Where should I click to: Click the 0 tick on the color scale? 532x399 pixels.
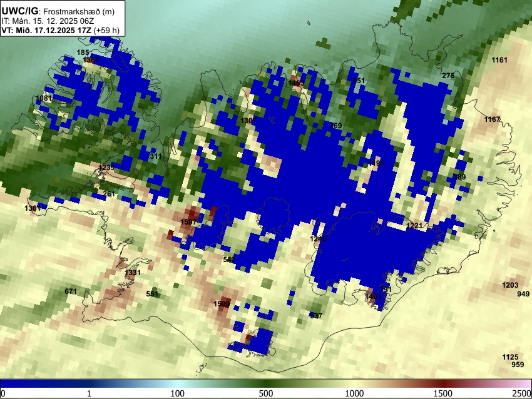[x=3, y=393]
